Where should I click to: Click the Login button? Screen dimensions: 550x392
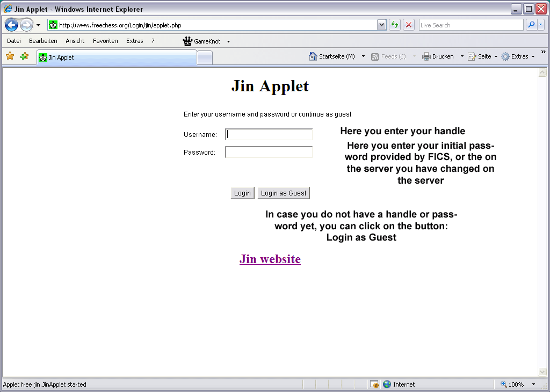click(242, 193)
